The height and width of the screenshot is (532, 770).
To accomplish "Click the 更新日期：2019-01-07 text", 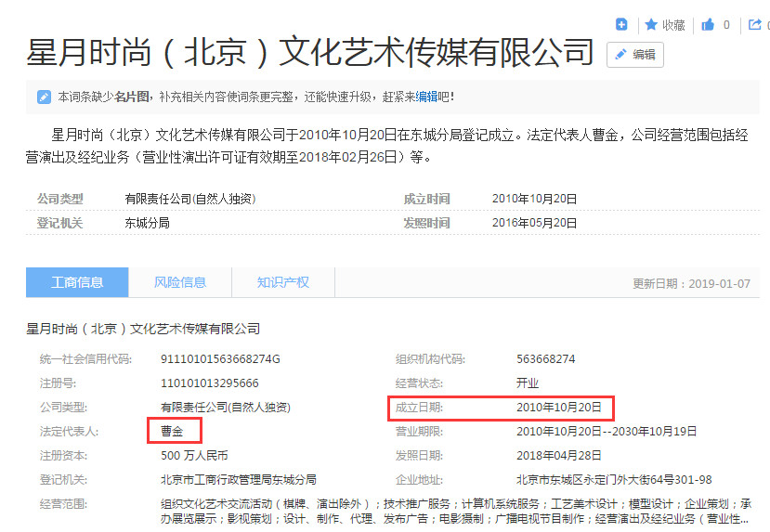I will click(691, 284).
